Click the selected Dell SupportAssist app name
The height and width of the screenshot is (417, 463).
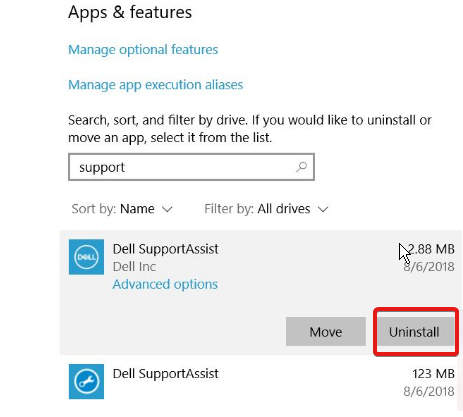tap(165, 249)
